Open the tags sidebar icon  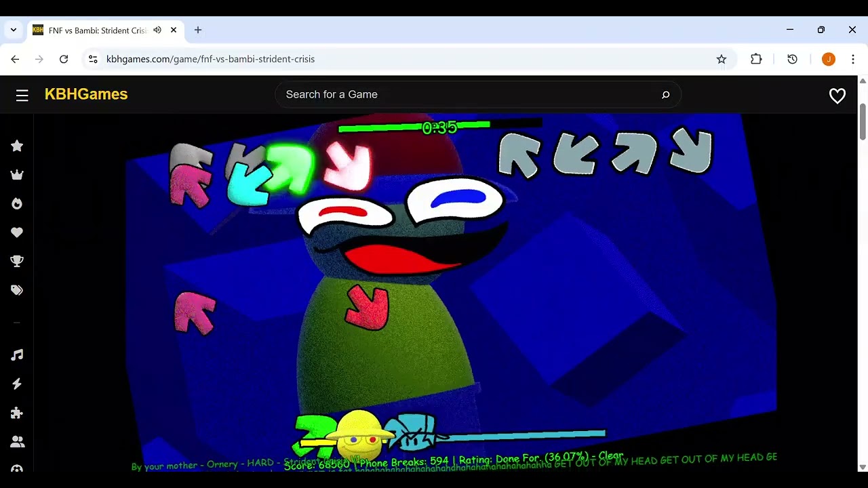pyautogui.click(x=17, y=290)
